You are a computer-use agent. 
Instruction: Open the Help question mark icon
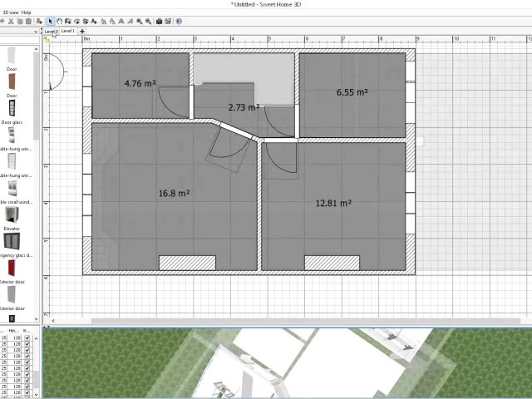click(179, 22)
